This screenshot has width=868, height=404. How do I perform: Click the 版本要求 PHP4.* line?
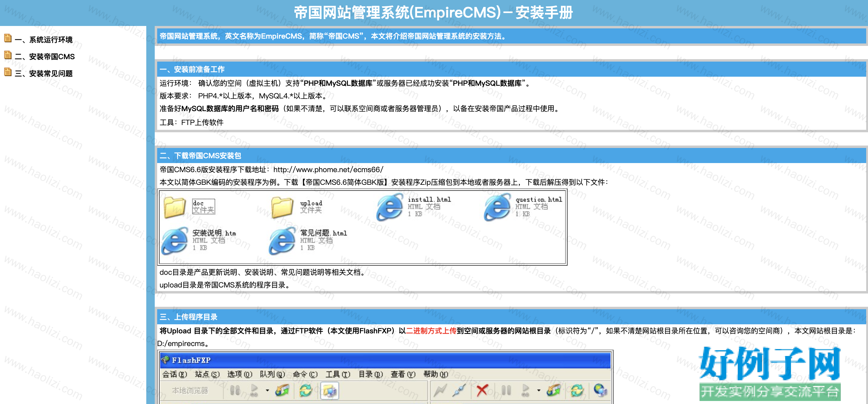coord(244,96)
